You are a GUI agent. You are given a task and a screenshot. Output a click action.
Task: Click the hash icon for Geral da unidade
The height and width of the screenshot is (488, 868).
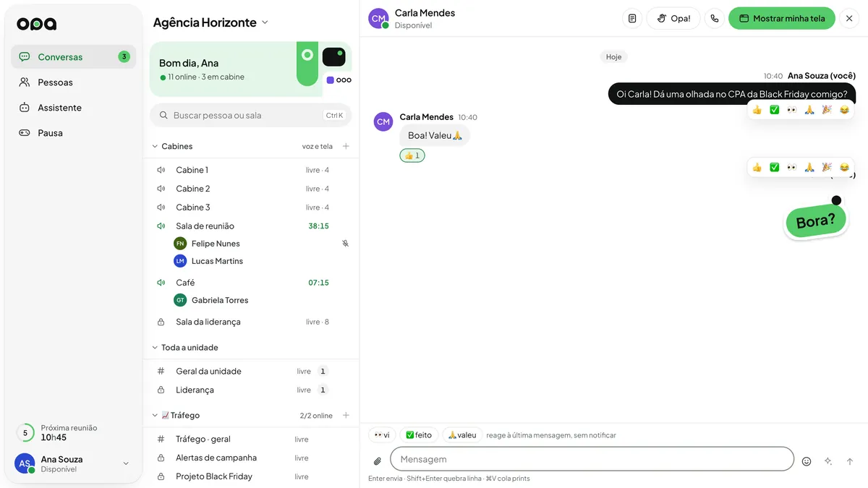(161, 371)
